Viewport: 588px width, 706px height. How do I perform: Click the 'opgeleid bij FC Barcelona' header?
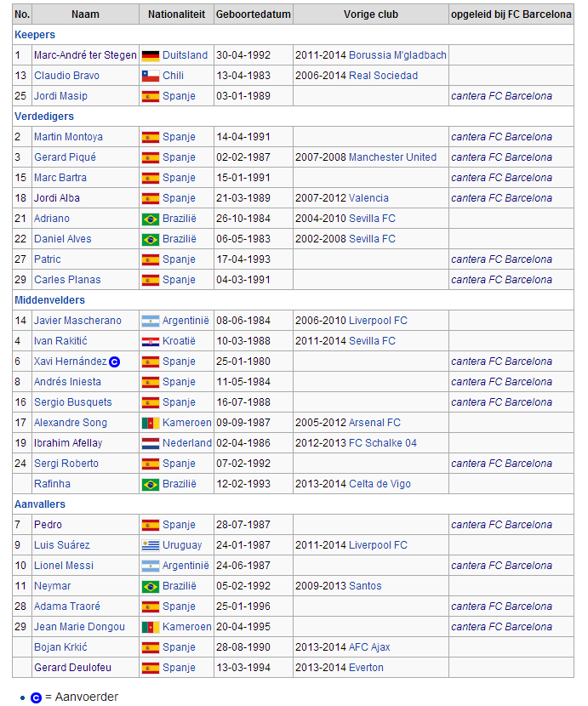click(511, 14)
